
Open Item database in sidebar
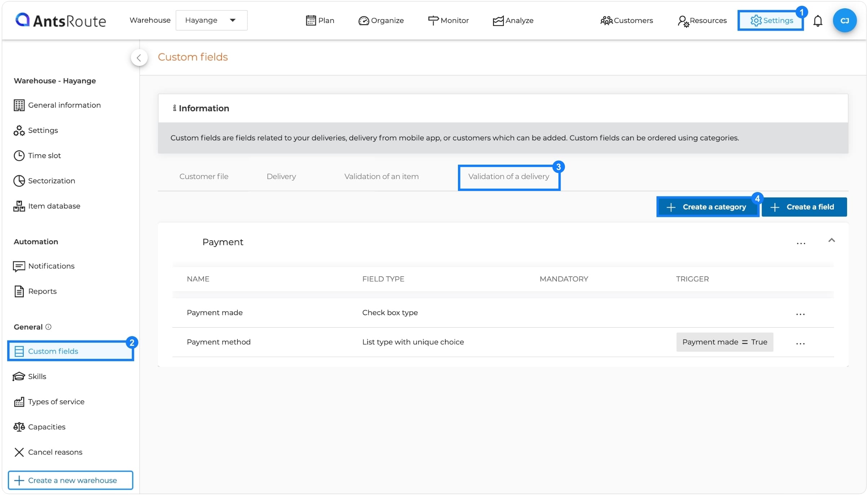click(x=54, y=206)
